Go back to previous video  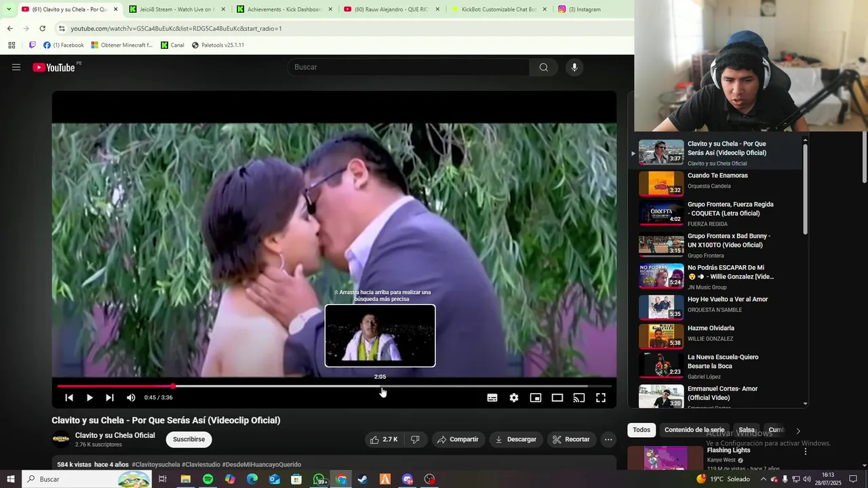(x=69, y=398)
